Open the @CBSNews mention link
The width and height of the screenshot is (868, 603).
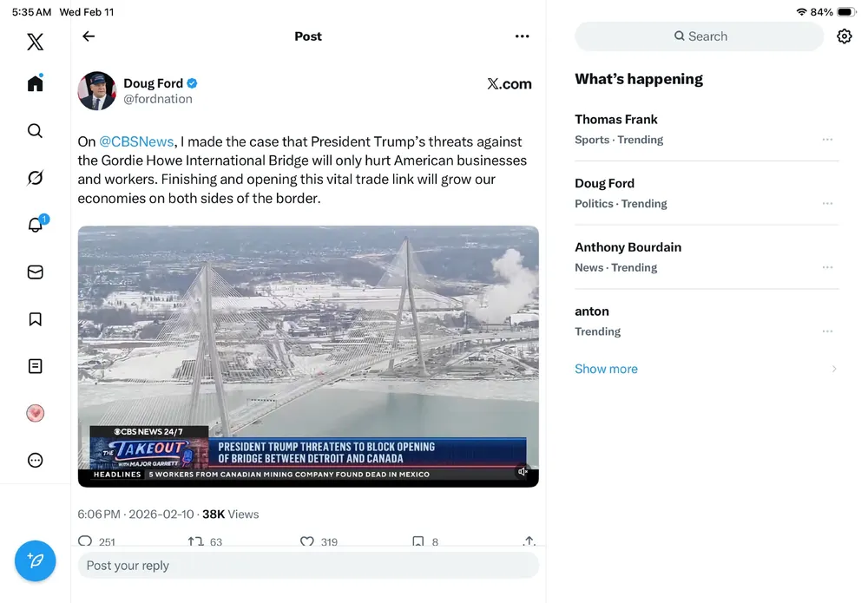click(137, 141)
